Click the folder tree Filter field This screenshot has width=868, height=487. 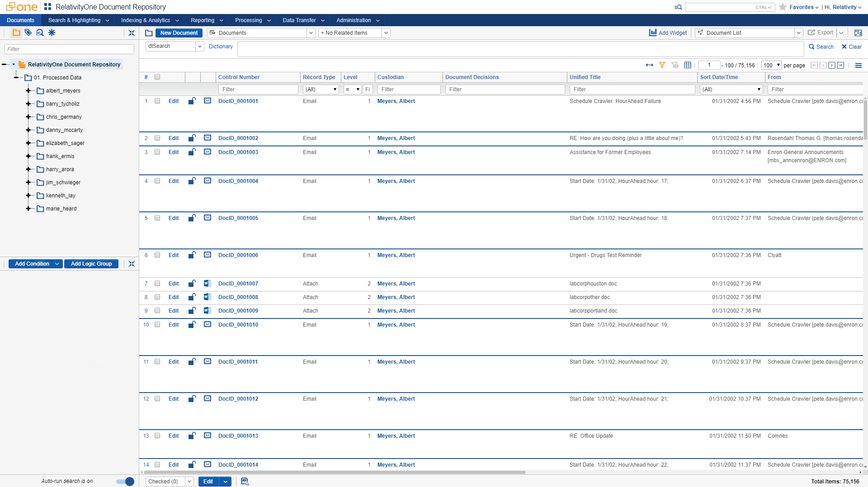tap(69, 49)
